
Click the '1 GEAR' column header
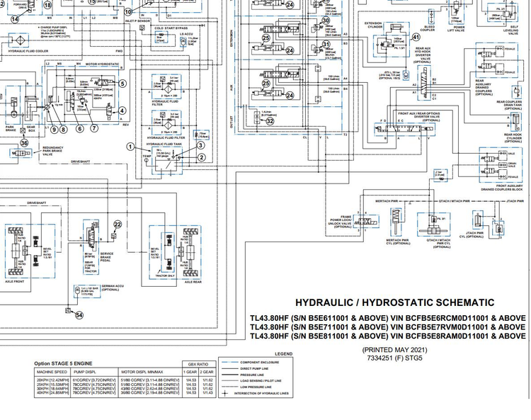tap(190, 372)
